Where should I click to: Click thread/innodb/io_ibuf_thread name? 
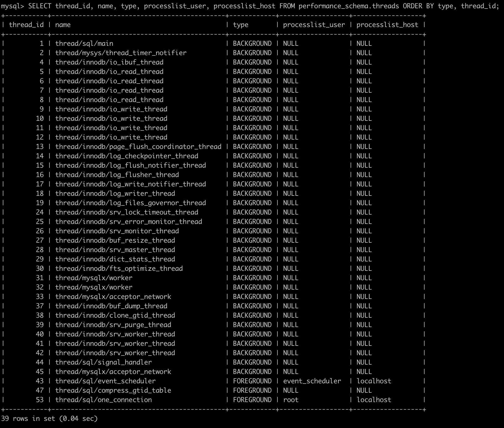[109, 62]
